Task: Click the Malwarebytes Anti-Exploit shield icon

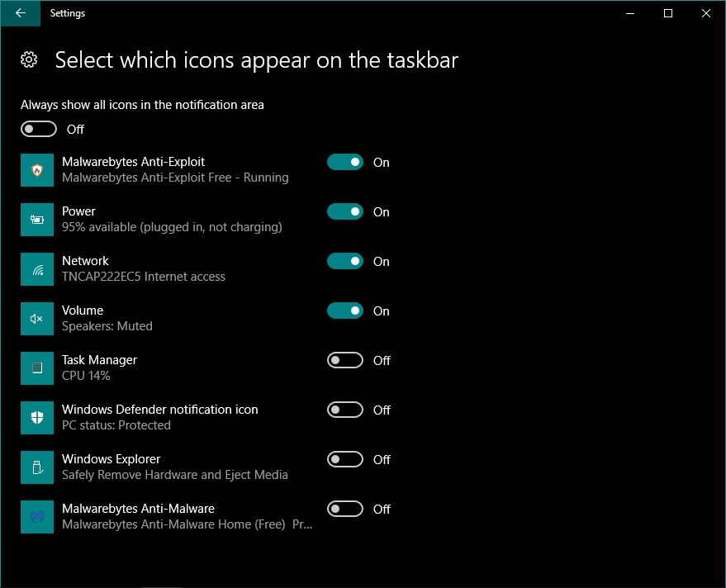Action: pos(36,169)
